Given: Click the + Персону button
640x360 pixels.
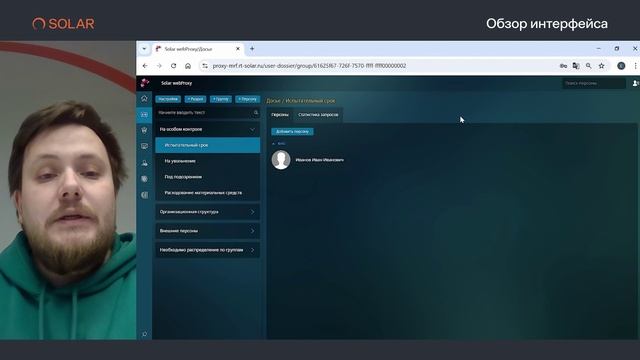Looking at the screenshot, I should [x=247, y=99].
